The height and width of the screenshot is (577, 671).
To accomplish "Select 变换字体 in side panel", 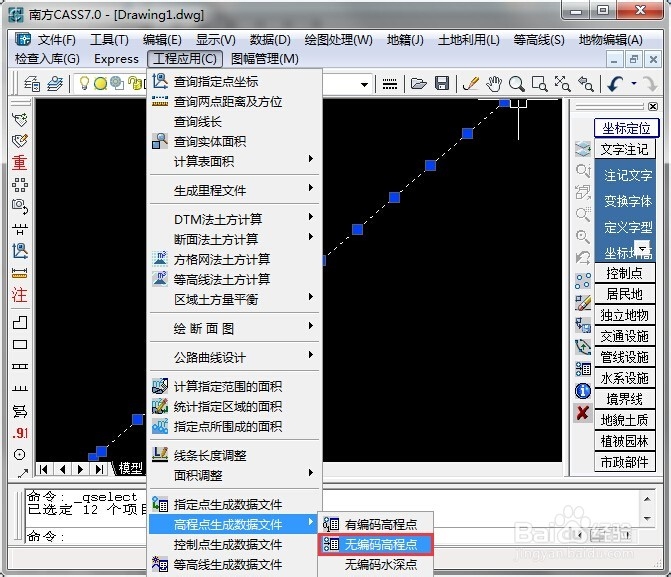I will point(628,201).
